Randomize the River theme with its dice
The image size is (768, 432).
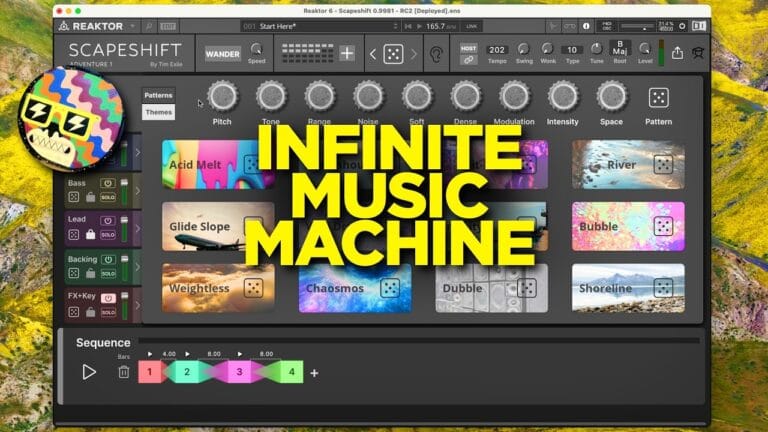[x=663, y=165]
